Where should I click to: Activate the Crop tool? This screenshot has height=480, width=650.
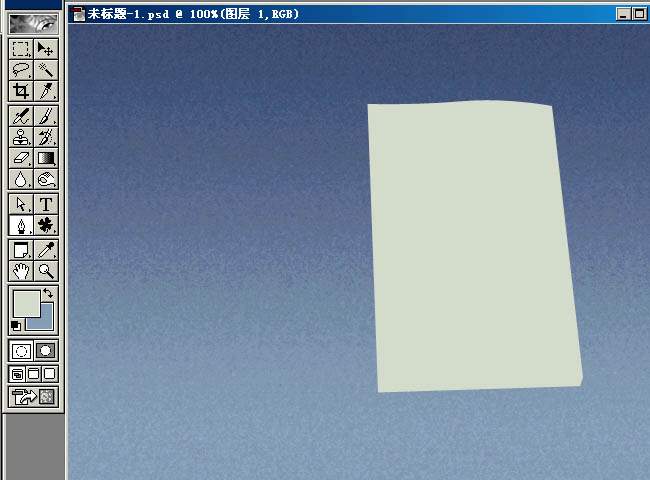[21, 91]
